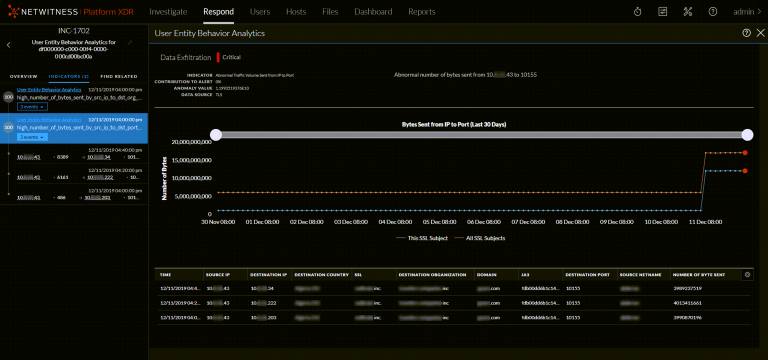The height and width of the screenshot is (360, 768).
Task: Click left handle of the time range slider
Action: point(216,135)
